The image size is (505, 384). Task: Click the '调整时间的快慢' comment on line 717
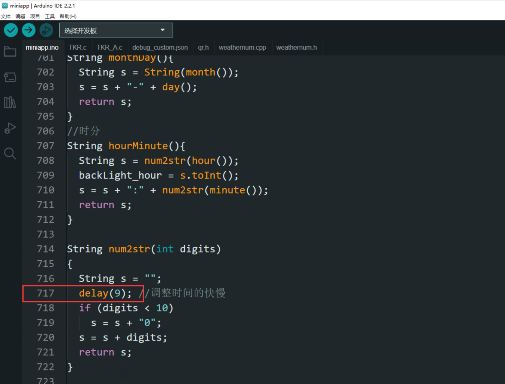[188, 293]
